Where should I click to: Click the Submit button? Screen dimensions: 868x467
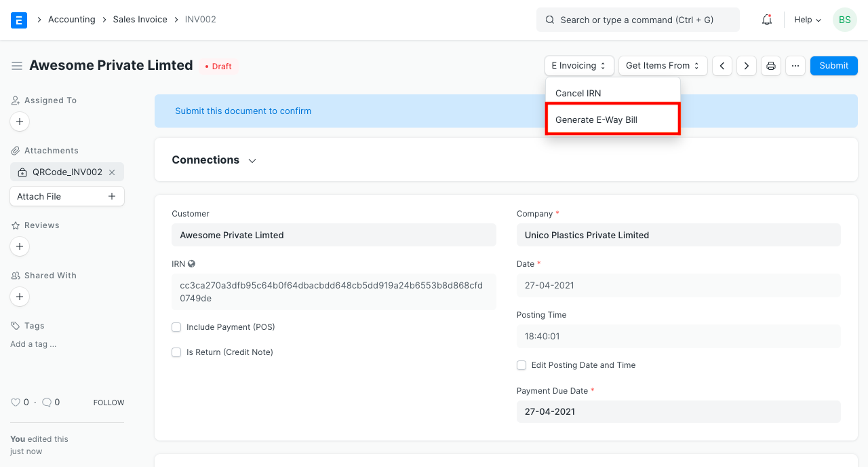click(x=833, y=65)
